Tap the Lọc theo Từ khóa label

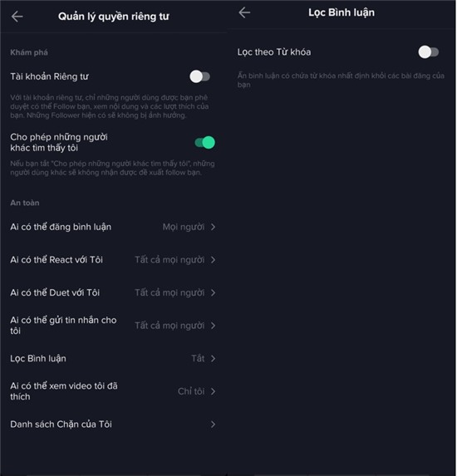click(x=274, y=52)
